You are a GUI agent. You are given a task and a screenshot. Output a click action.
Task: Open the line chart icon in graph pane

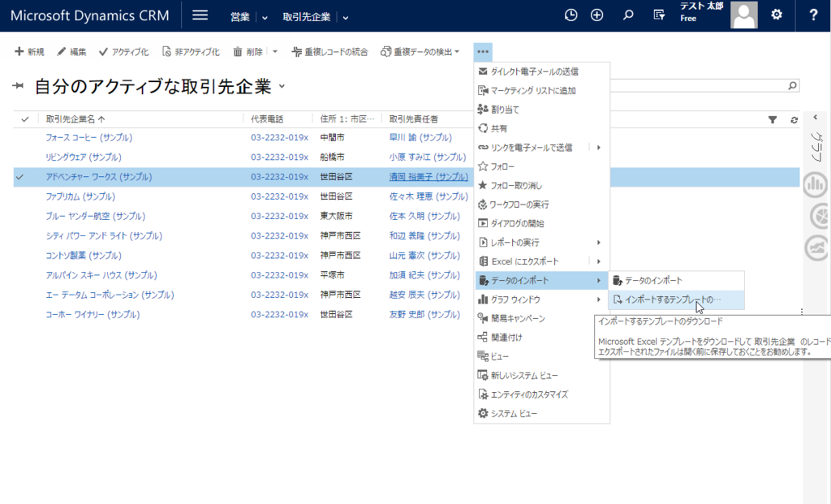[818, 248]
